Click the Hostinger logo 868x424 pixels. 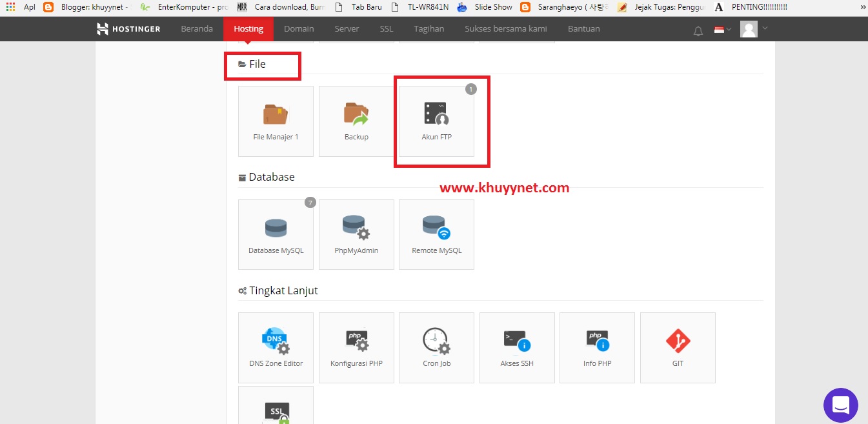128,28
